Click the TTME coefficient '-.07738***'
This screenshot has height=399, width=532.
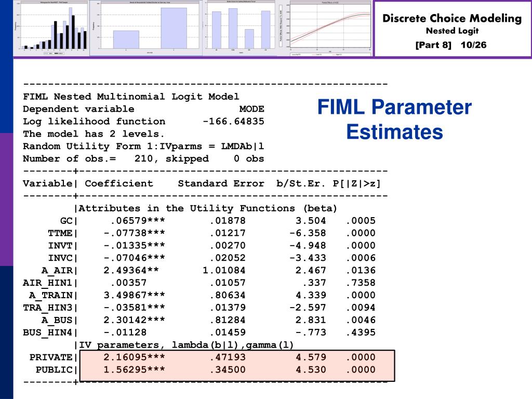click(135, 233)
